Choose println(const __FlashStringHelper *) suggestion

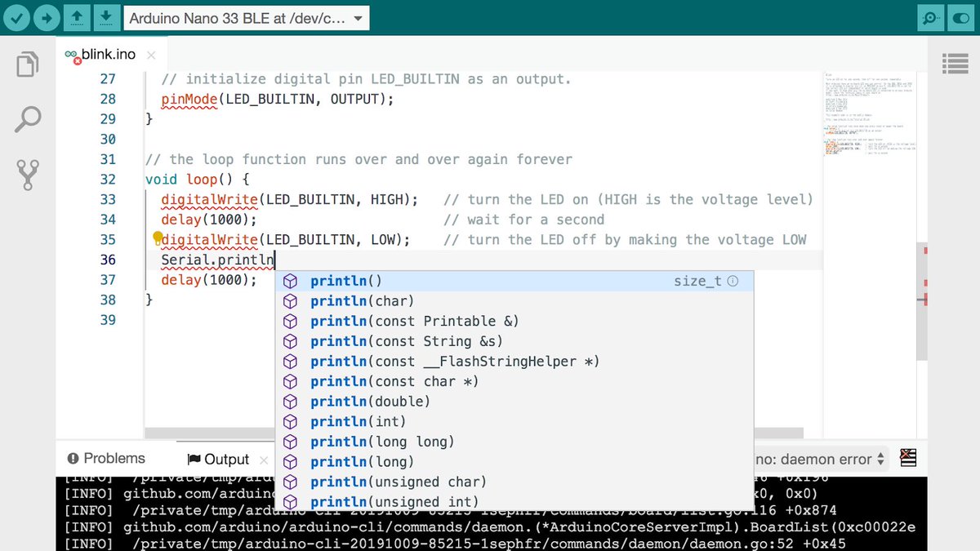tap(514, 361)
